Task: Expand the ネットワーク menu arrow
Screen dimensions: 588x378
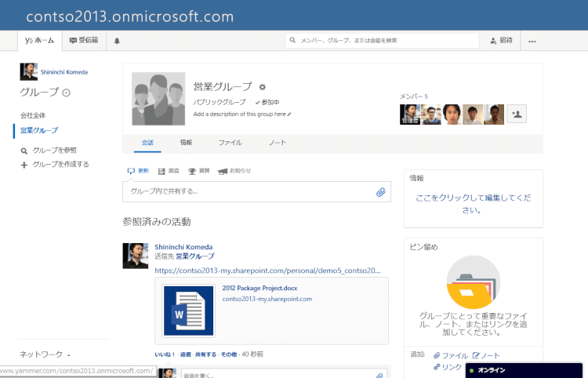Action: [x=69, y=354]
